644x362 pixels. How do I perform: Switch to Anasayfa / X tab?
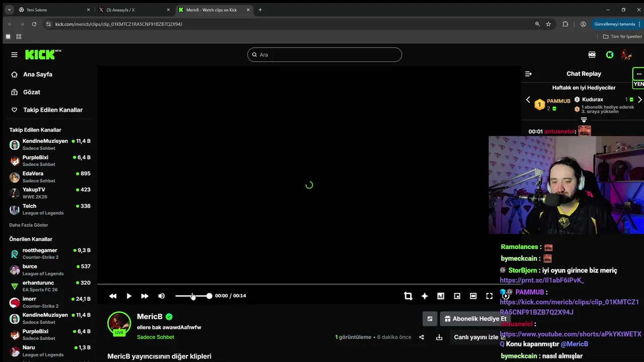click(x=134, y=10)
